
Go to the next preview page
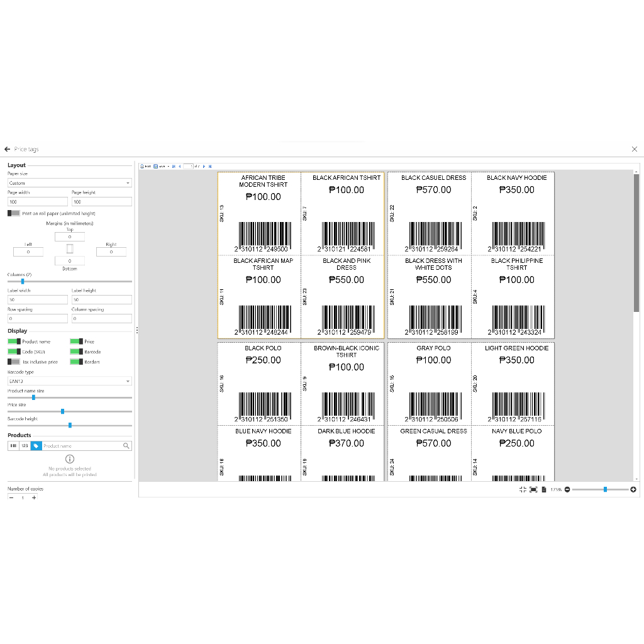[x=204, y=166]
